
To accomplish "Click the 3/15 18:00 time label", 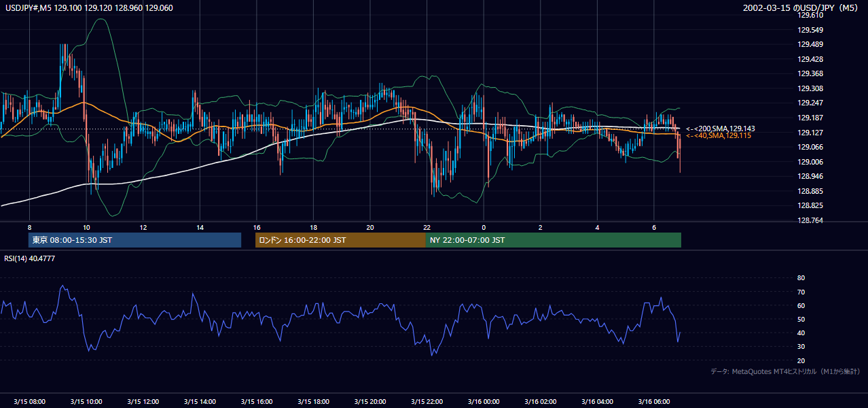I will [313, 402].
